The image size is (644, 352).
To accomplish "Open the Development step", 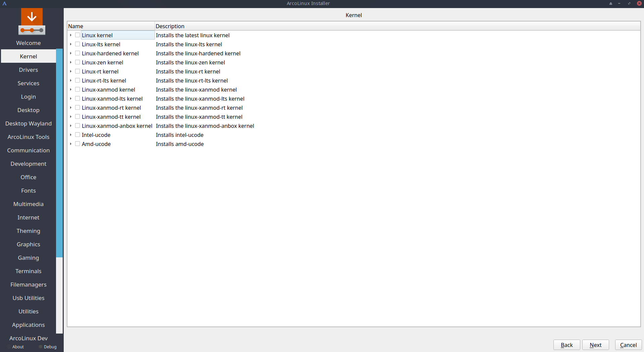I will point(29,164).
